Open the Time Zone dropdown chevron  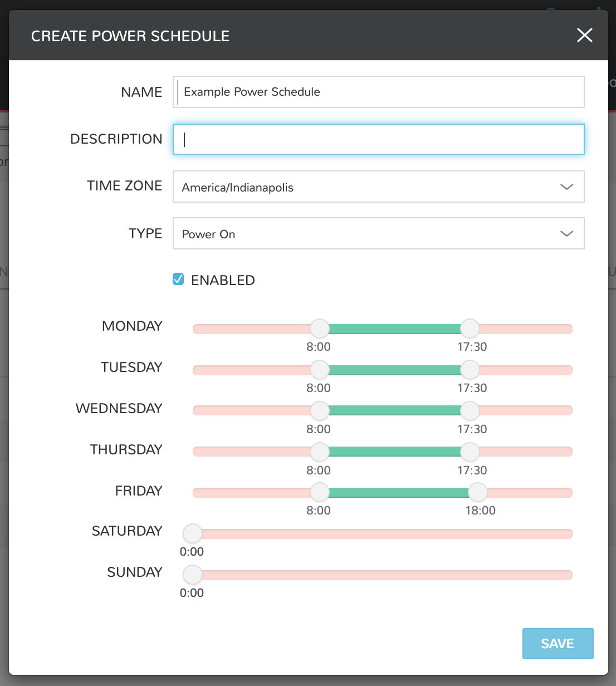tap(566, 187)
